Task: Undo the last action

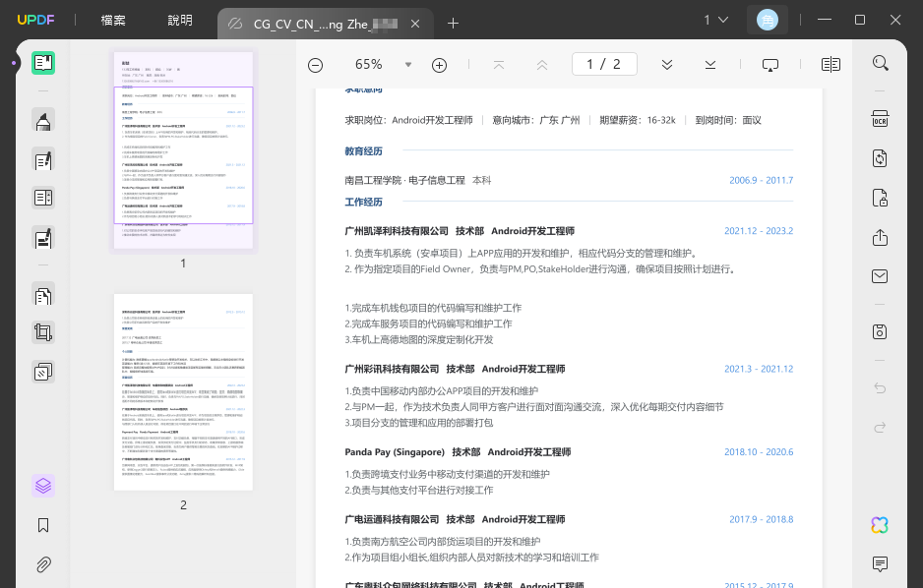Action: tap(880, 388)
